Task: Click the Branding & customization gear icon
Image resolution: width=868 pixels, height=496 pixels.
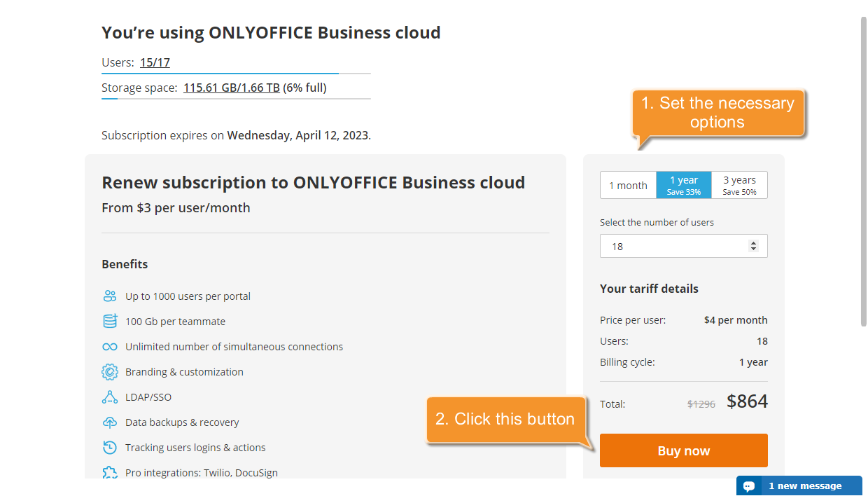Action: [110, 371]
